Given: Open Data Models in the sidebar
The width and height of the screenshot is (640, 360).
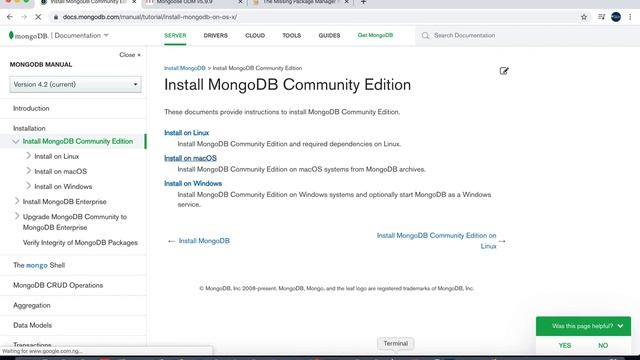Looking at the screenshot, I should point(32,325).
